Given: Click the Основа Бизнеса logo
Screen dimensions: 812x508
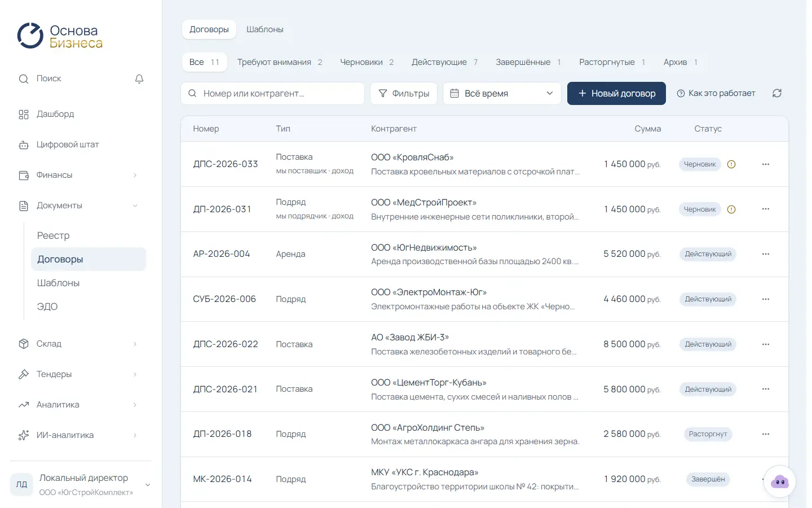Looking at the screenshot, I should [x=60, y=36].
